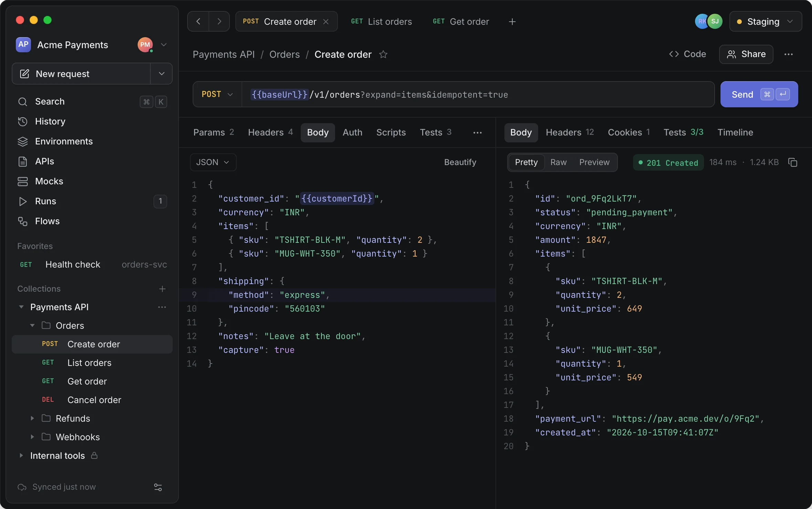Open the Get order request in sidebar
Image resolution: width=812 pixels, height=509 pixels.
click(92, 381)
